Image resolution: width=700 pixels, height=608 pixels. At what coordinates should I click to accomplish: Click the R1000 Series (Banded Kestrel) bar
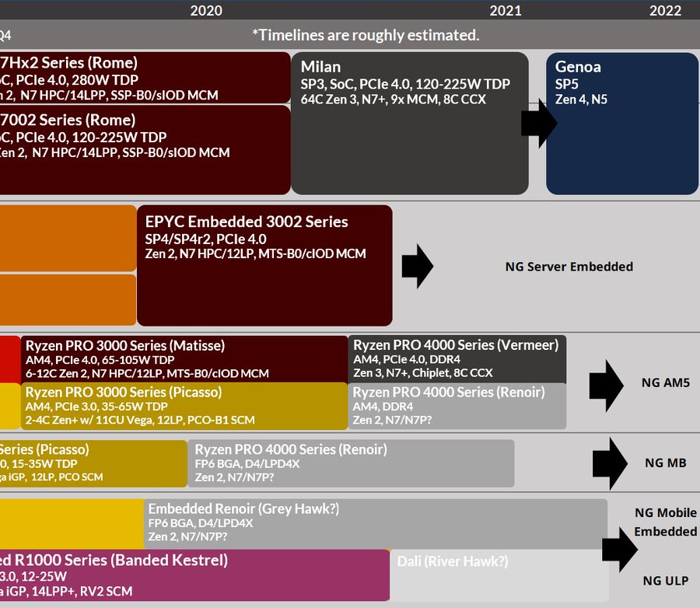[194, 575]
